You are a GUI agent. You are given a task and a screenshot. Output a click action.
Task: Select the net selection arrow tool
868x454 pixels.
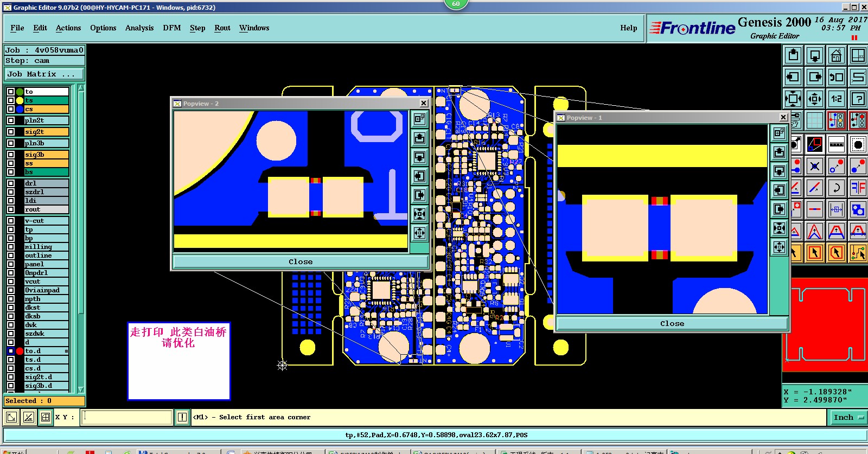(858, 253)
